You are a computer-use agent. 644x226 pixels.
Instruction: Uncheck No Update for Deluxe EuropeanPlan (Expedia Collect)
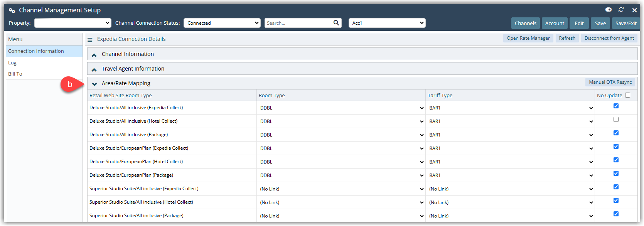[616, 147]
